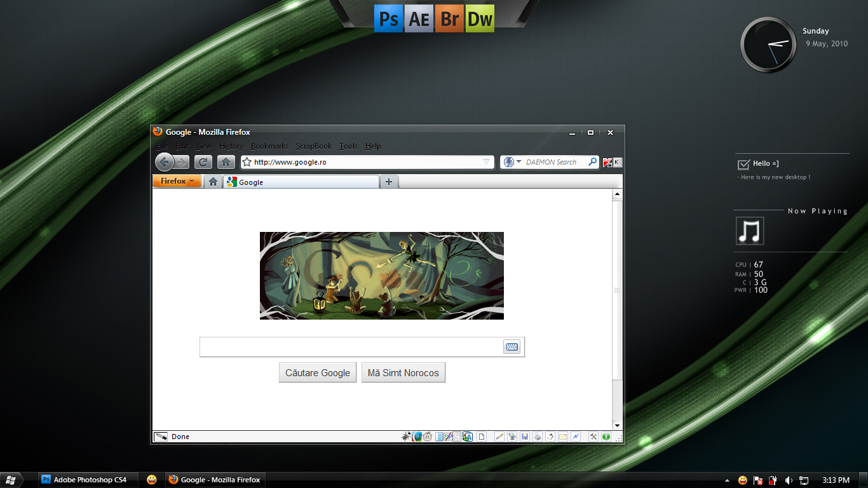This screenshot has height=488, width=868.
Task: Open the File menu
Action: [x=163, y=146]
